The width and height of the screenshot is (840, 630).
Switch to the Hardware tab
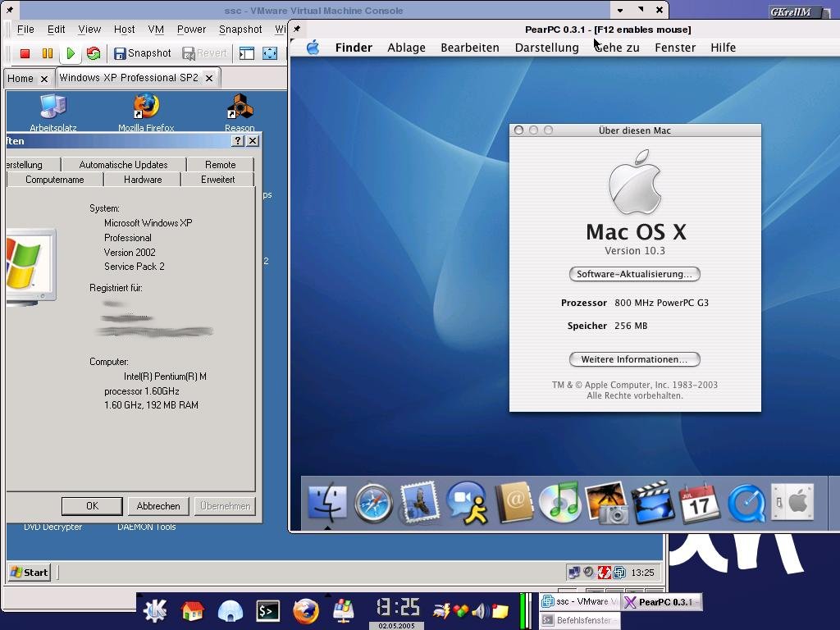click(143, 180)
